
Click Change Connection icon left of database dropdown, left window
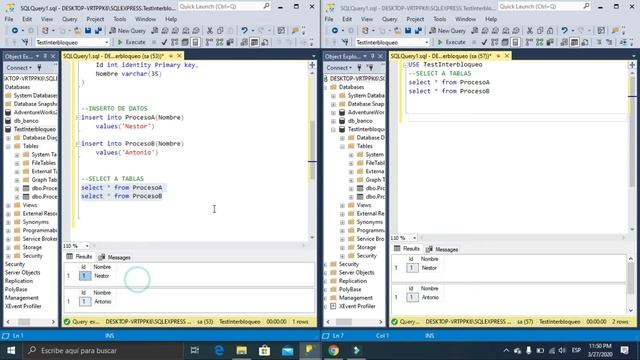pos(25,42)
